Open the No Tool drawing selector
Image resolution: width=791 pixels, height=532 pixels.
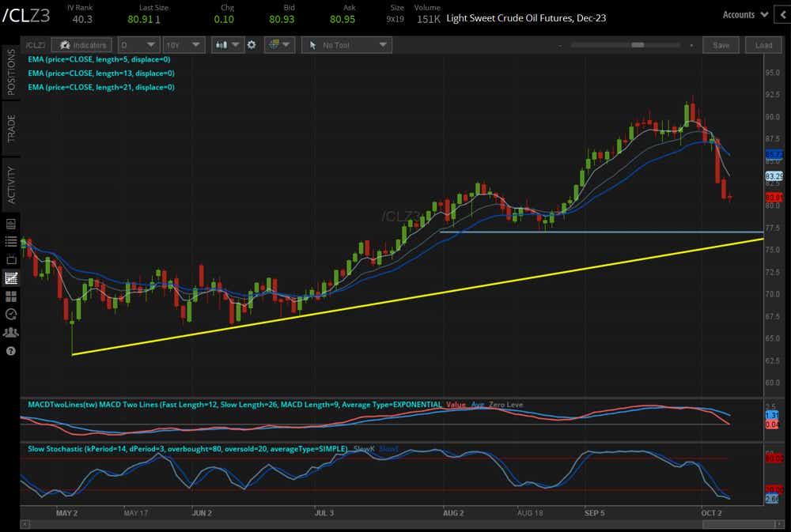pyautogui.click(x=346, y=45)
